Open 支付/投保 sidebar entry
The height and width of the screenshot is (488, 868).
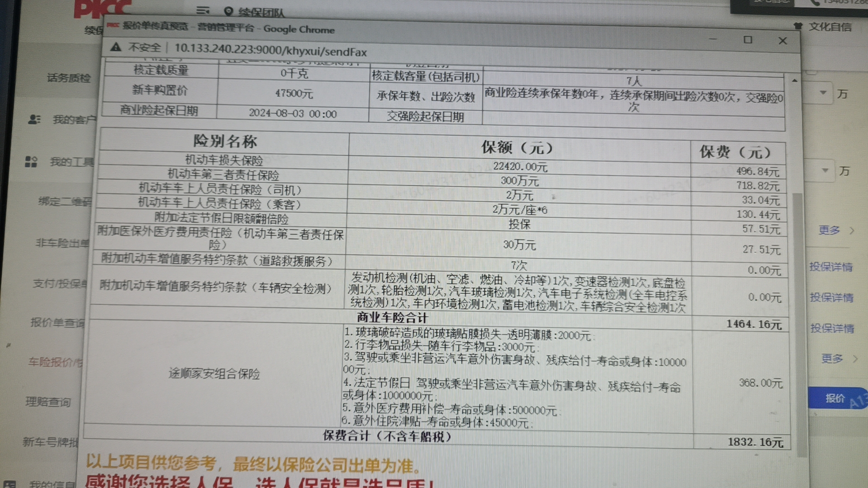click(60, 284)
